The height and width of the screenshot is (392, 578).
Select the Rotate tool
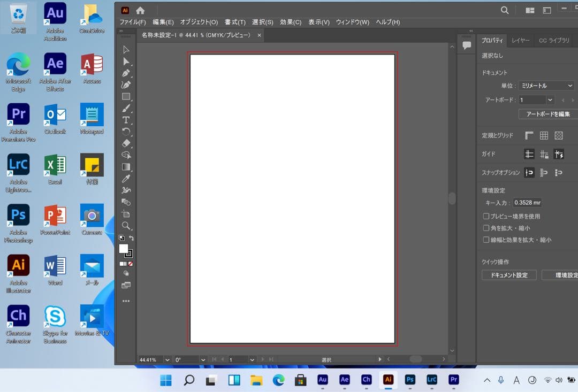(x=126, y=132)
